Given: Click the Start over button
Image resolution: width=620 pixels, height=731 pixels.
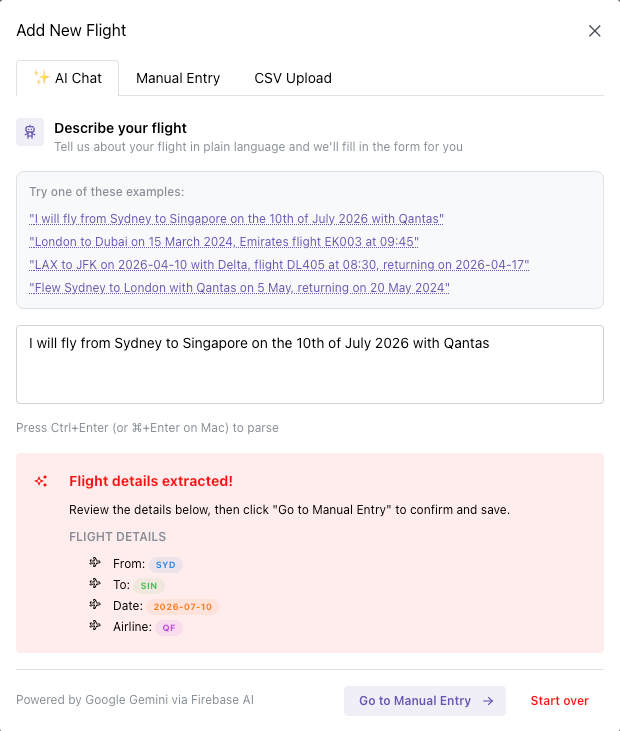Looking at the screenshot, I should click(x=559, y=701).
